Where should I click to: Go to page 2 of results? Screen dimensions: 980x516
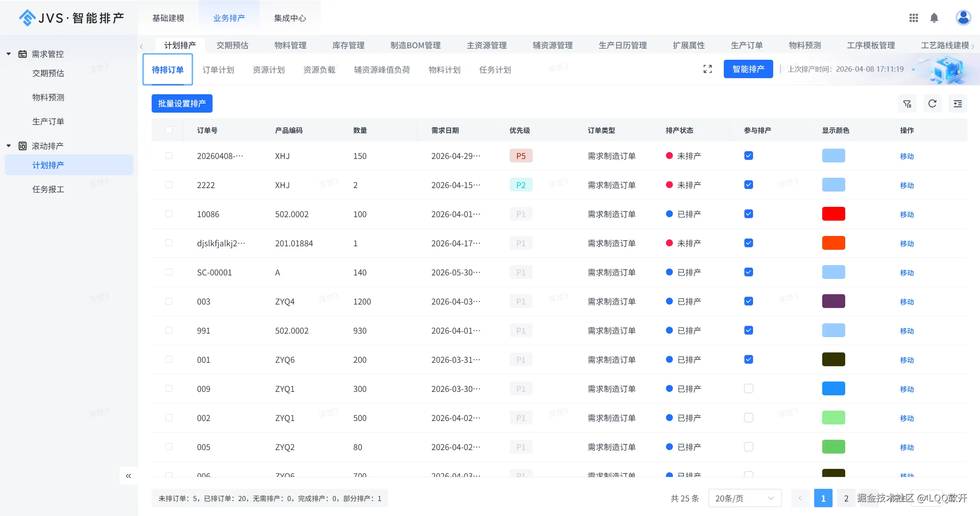846,498
